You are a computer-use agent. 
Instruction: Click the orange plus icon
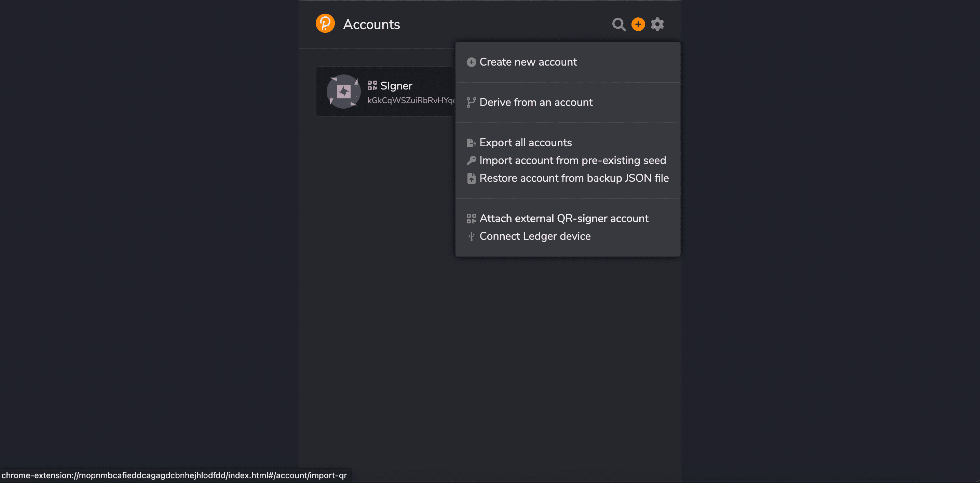(638, 24)
